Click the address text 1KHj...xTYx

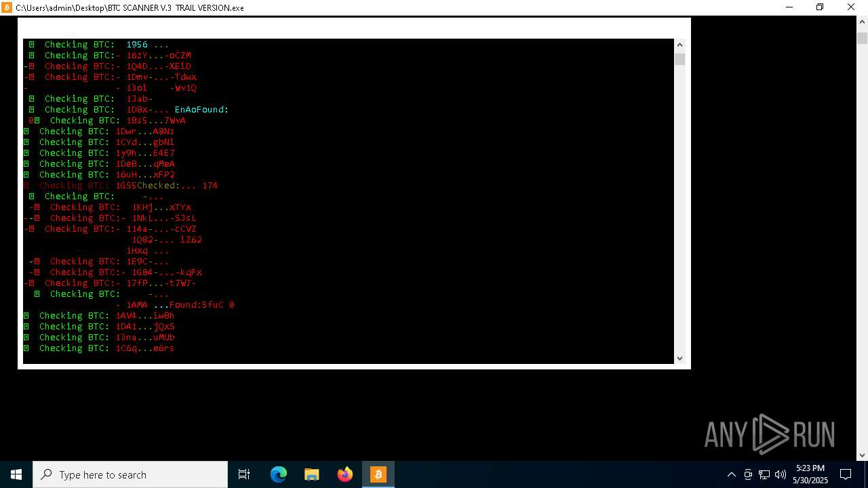[x=161, y=207]
